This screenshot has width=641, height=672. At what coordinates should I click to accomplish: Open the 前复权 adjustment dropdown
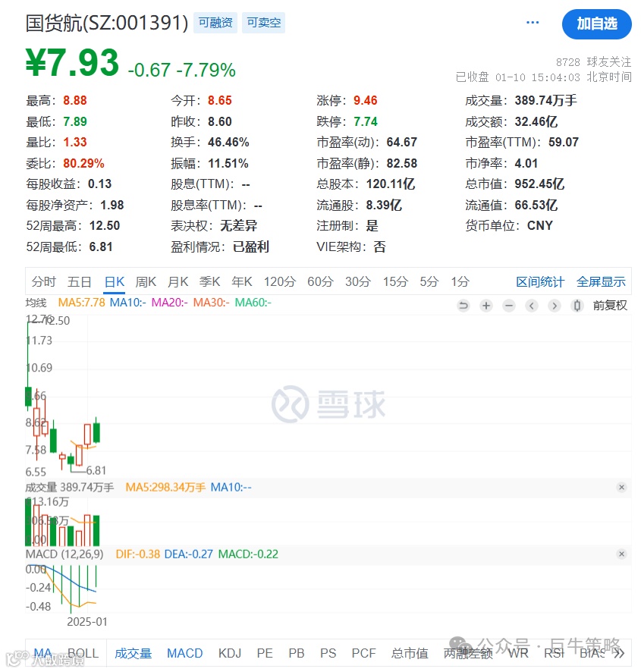[610, 306]
